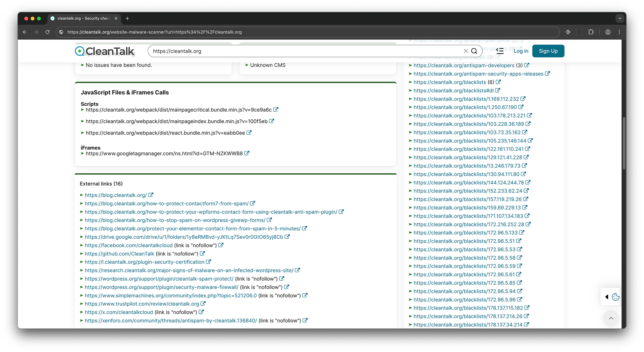Open the antispam-security-apps-releases link
The image size is (644, 352).
[478, 74]
